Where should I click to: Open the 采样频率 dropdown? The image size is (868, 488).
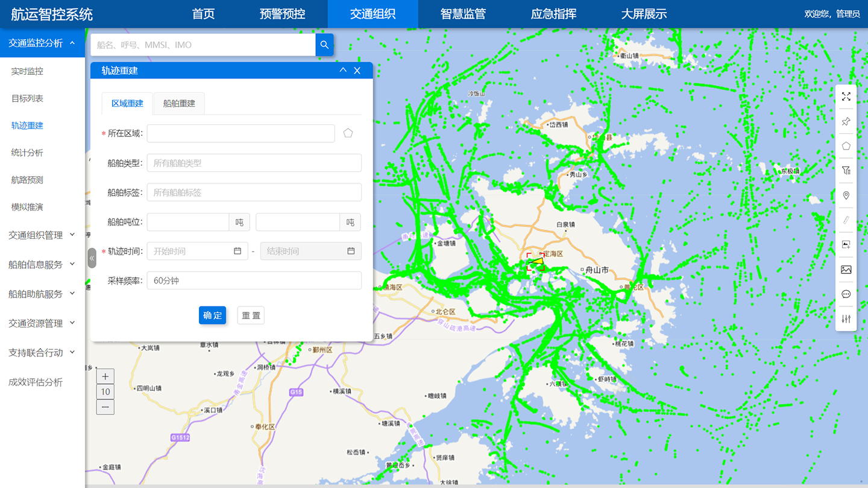click(x=254, y=280)
